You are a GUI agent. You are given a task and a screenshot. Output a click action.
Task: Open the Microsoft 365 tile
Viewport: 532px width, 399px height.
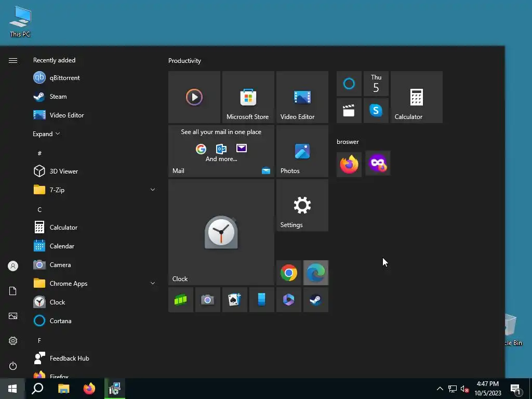tap(289, 300)
